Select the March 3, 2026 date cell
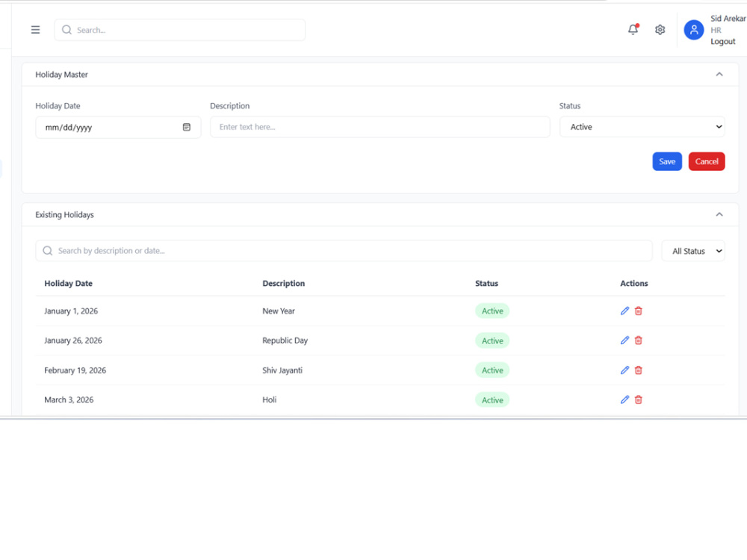The width and height of the screenshot is (747, 560). click(x=69, y=399)
